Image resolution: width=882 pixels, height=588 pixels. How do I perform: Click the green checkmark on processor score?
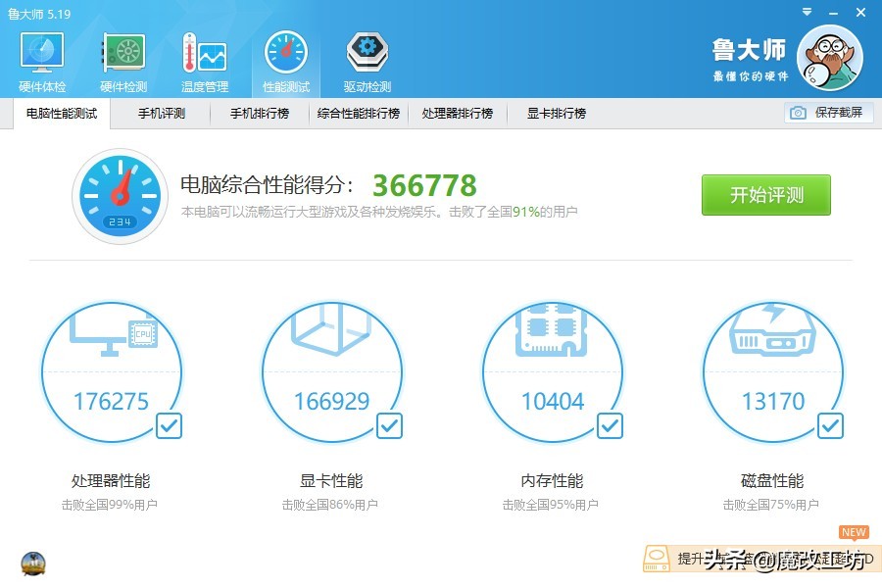pyautogui.click(x=170, y=425)
